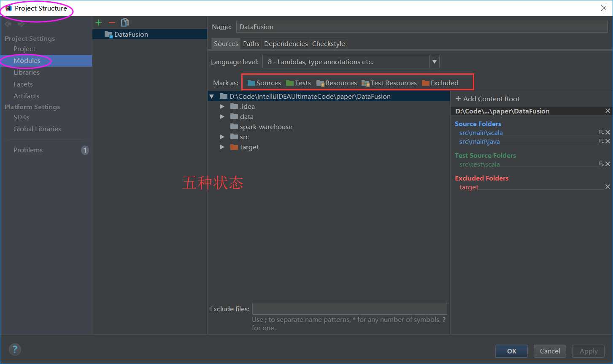This screenshot has width=613, height=364.
Task: Expand the data folder
Action: (222, 117)
